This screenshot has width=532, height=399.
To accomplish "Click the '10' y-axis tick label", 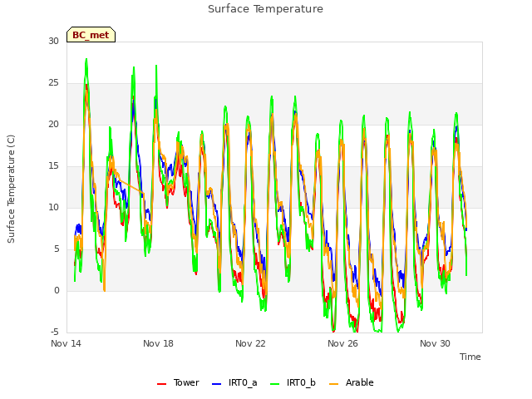I will [53, 207].
